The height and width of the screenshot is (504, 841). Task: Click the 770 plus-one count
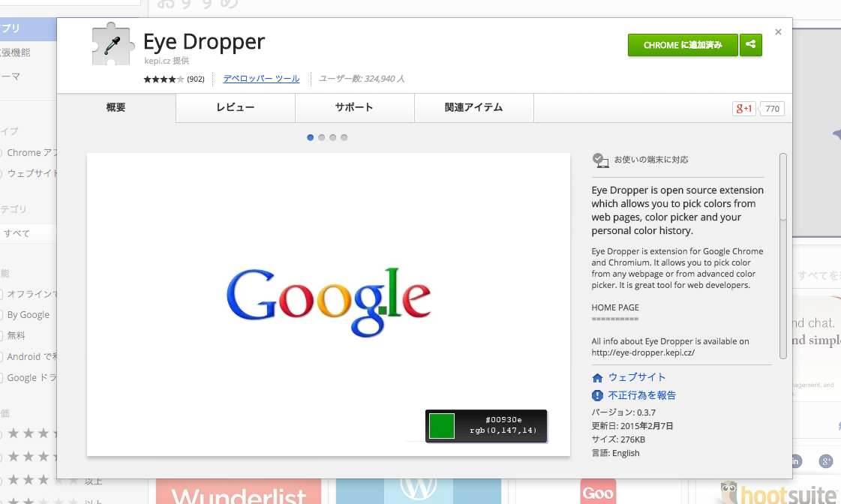click(772, 109)
